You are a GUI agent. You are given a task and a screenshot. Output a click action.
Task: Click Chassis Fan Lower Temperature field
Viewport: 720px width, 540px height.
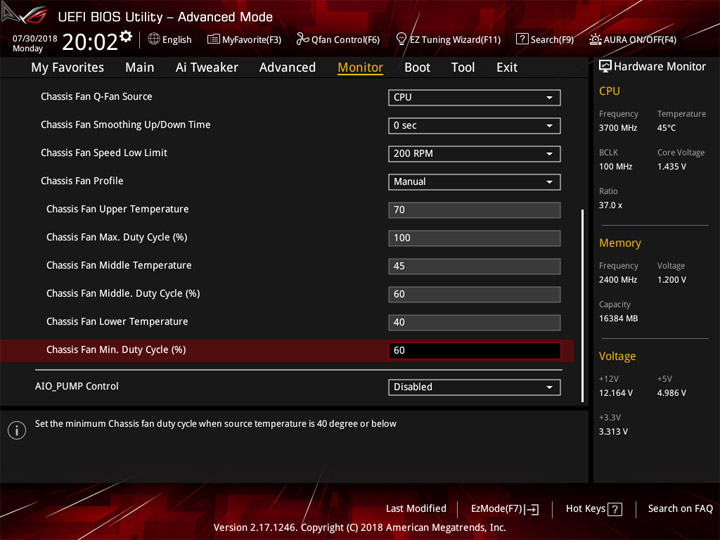474,322
